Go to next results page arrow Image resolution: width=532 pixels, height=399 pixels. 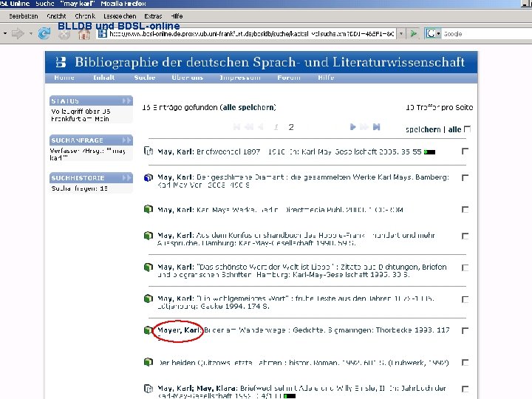click(x=353, y=127)
